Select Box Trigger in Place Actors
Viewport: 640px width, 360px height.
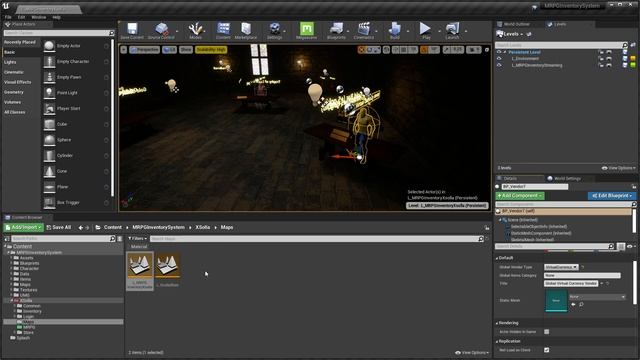tap(76, 202)
